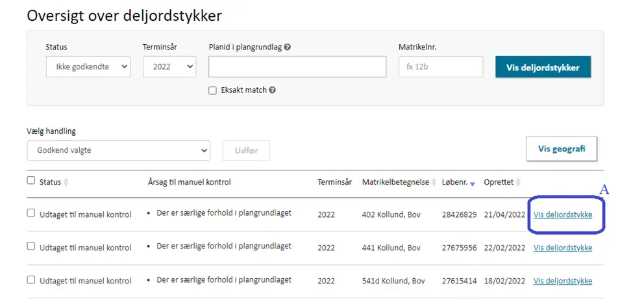Click help icon beside Eksakt match
The image size is (644, 299).
273,90
